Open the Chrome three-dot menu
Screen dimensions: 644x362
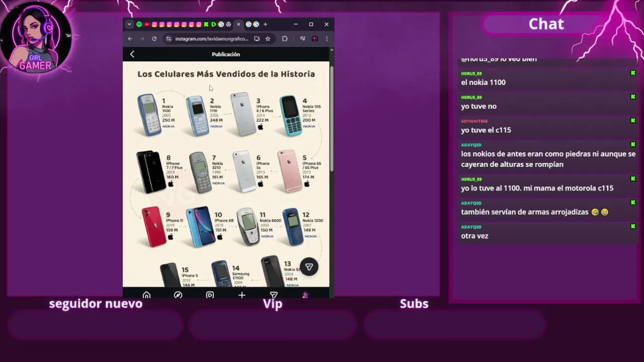pos(327,39)
